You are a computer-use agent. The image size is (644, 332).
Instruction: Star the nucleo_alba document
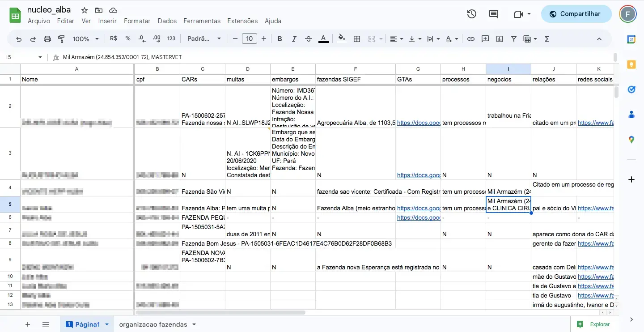point(85,10)
